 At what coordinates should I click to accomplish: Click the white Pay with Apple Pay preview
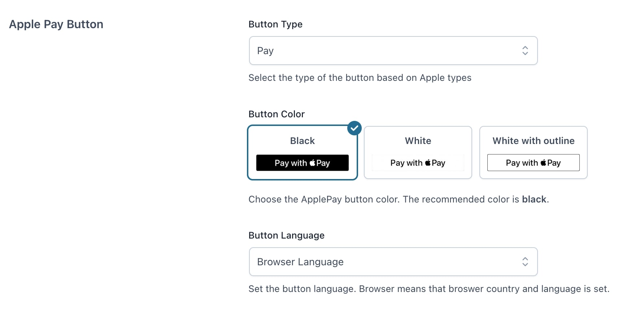coord(418,163)
